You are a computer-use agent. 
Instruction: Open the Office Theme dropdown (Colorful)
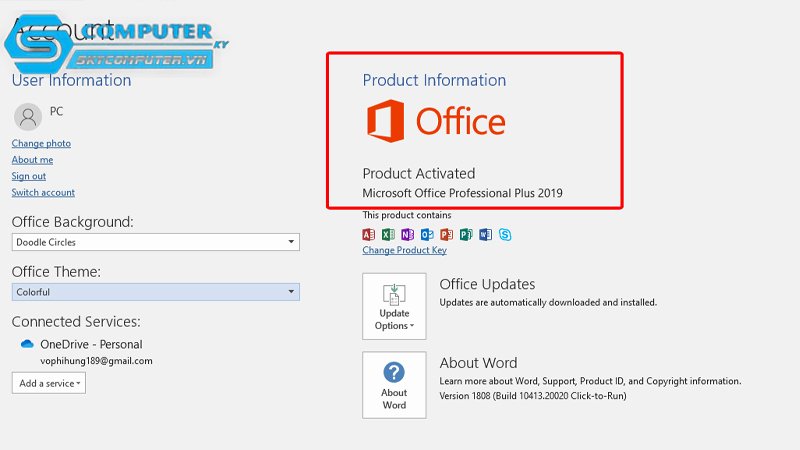click(x=156, y=292)
